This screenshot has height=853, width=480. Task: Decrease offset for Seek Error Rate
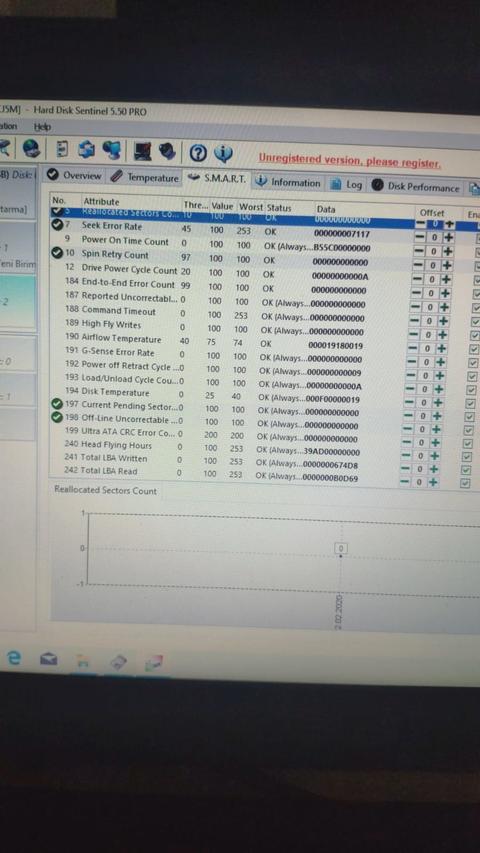click(420, 237)
